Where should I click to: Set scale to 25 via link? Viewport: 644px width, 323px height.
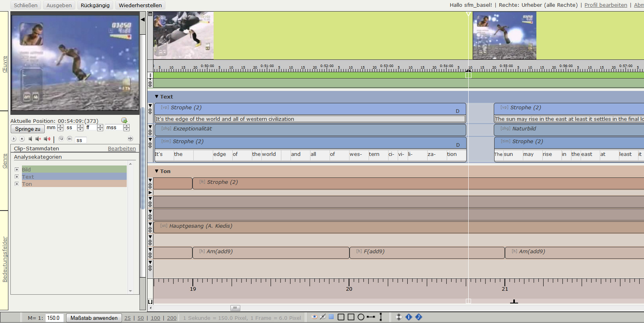pyautogui.click(x=128, y=318)
